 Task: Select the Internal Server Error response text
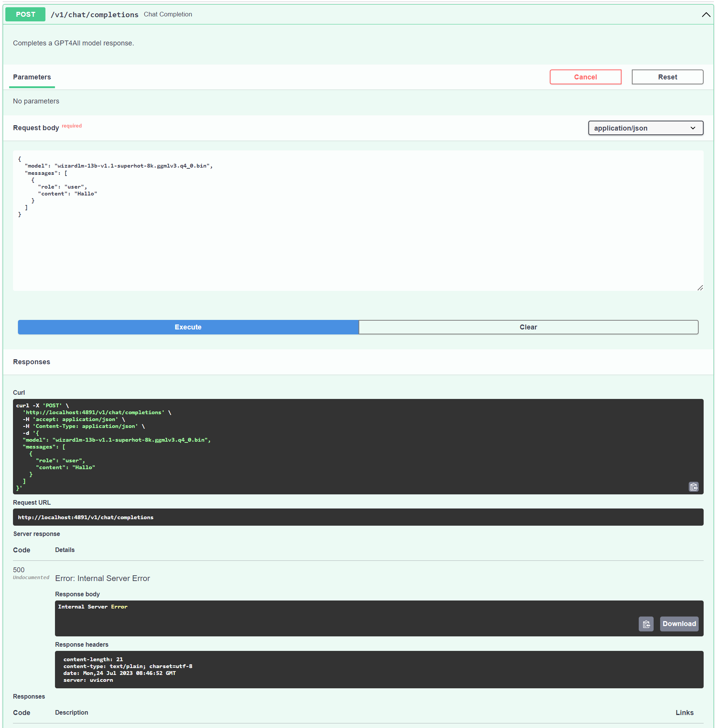point(93,607)
